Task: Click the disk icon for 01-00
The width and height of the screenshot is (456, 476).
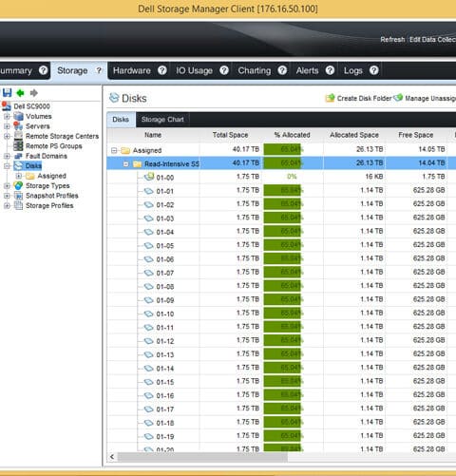Action: pyautogui.click(x=149, y=177)
